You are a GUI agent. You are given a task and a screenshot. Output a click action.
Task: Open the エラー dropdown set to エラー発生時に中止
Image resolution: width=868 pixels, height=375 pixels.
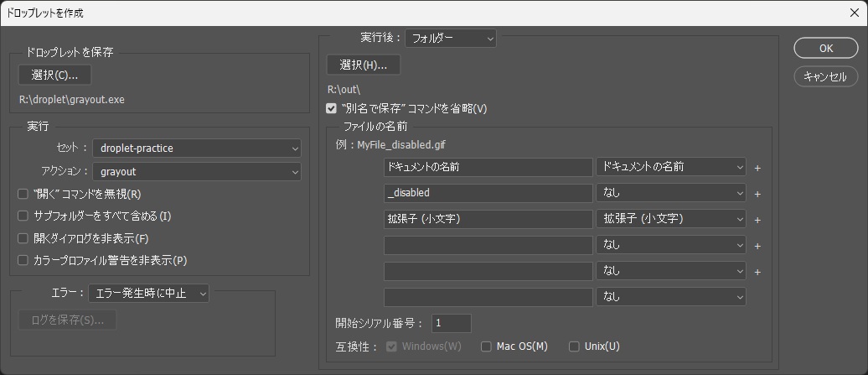click(x=148, y=293)
